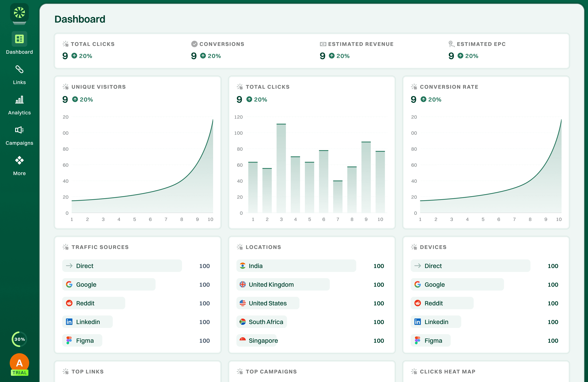Click the shortest bar at day 7

pos(338,197)
